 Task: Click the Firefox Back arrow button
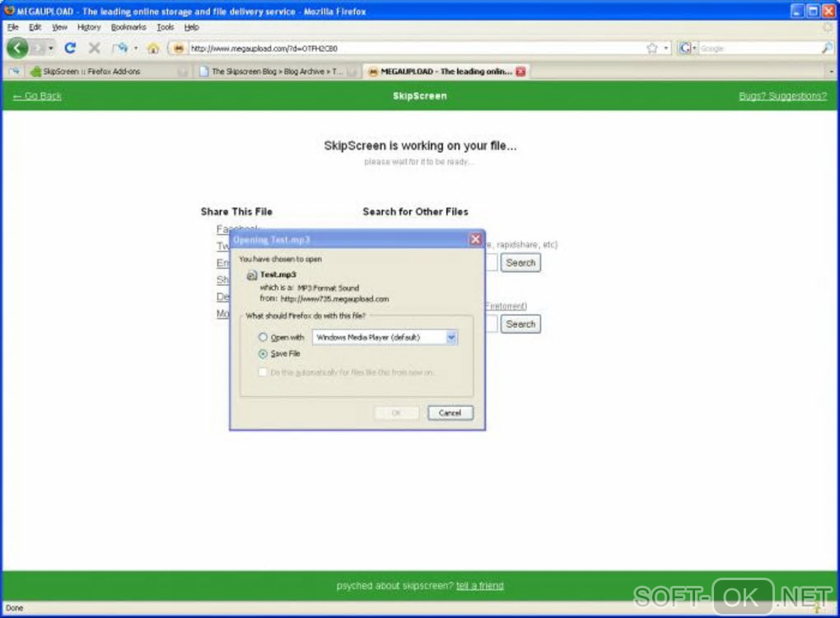tap(17, 49)
